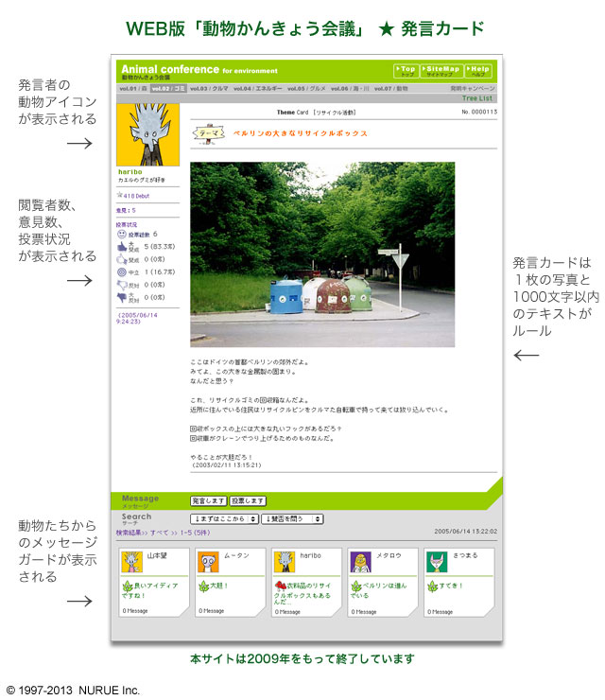Click the smiley face total votes icon
The height and width of the screenshot is (700, 605).
121,234
